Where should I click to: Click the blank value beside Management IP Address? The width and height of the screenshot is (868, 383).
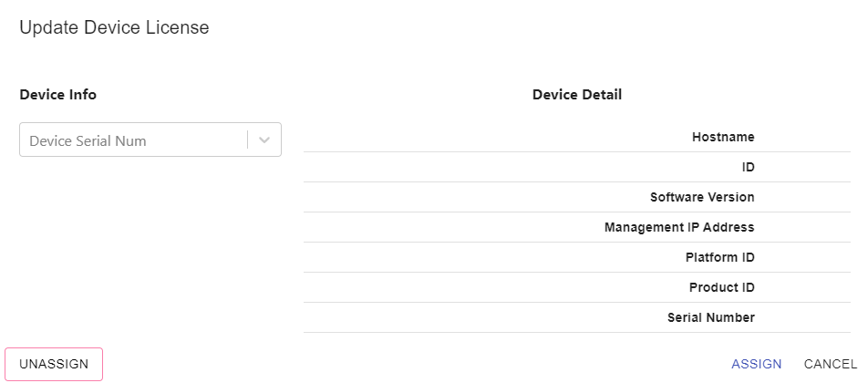pyautogui.click(x=802, y=227)
